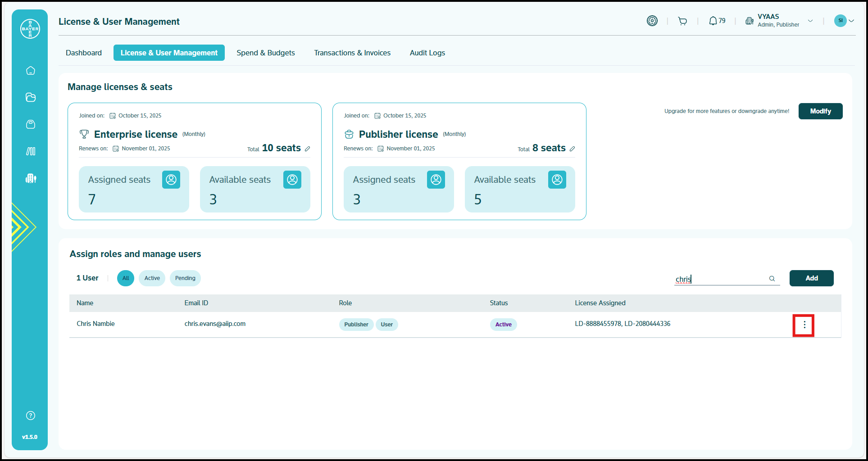Click the help question mark icon
Screen dimensions: 868x461
pos(31,416)
